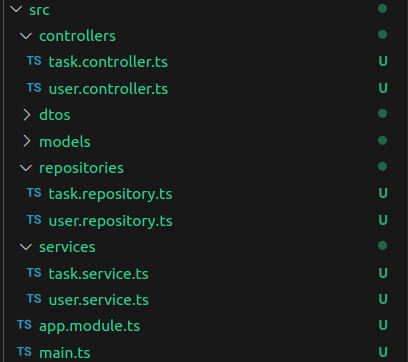This screenshot has width=408, height=362.
Task: Collapse the repositories folder chevron
Action: (x=26, y=168)
